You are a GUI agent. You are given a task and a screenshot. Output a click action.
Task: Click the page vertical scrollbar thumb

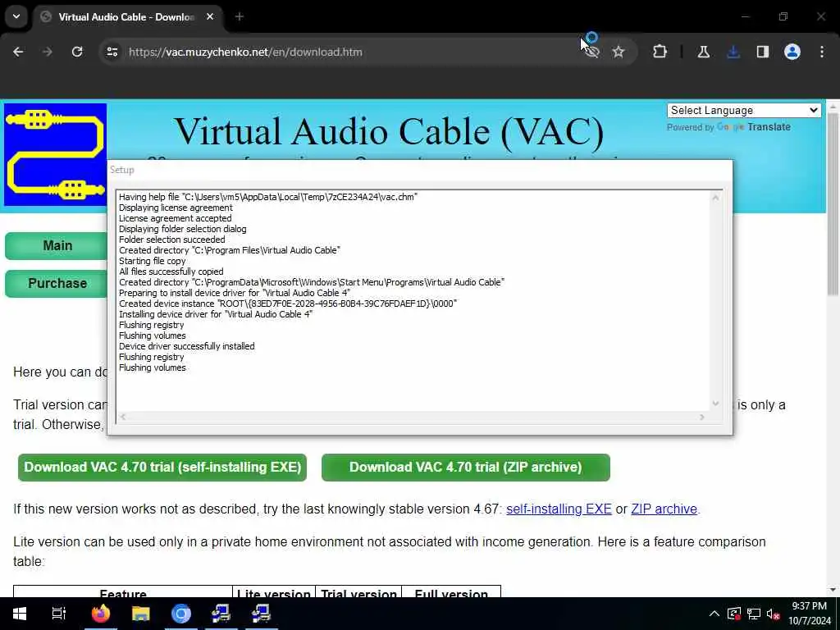(833, 203)
